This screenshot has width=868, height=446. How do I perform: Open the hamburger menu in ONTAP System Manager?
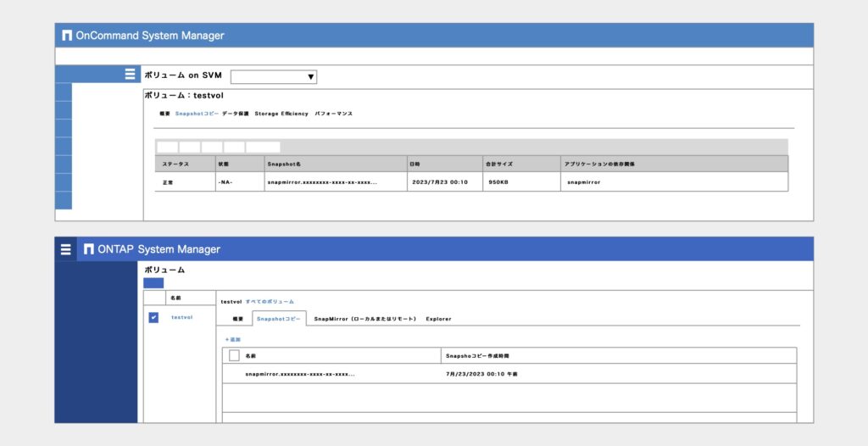click(66, 249)
